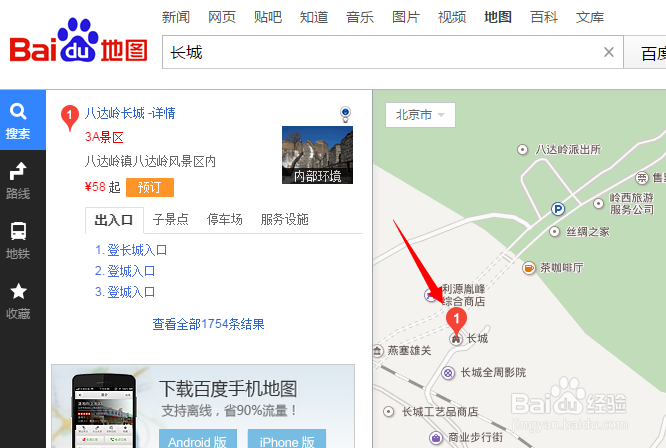666x448 pixels.
Task: Click the 商业步行街 shopping icon
Action: tap(435, 437)
